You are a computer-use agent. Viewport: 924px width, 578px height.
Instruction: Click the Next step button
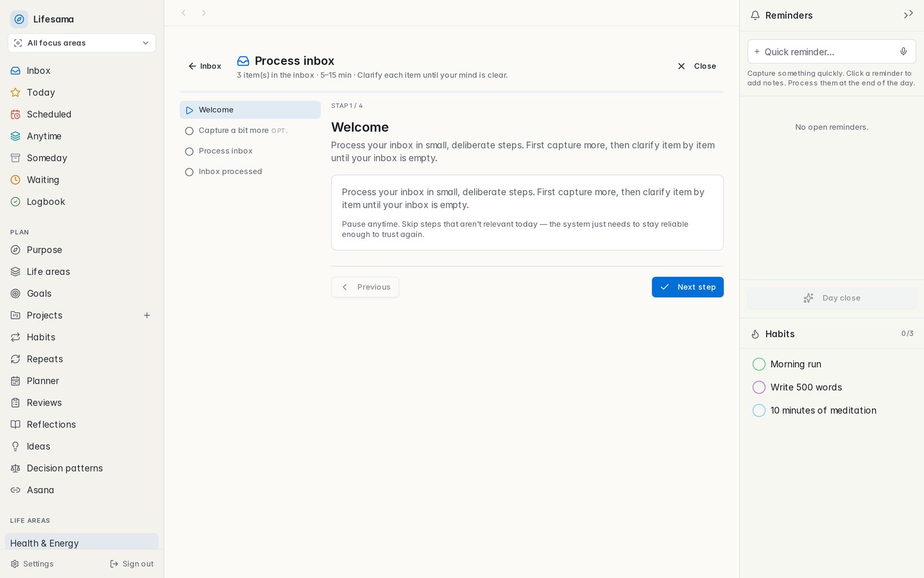tap(688, 287)
